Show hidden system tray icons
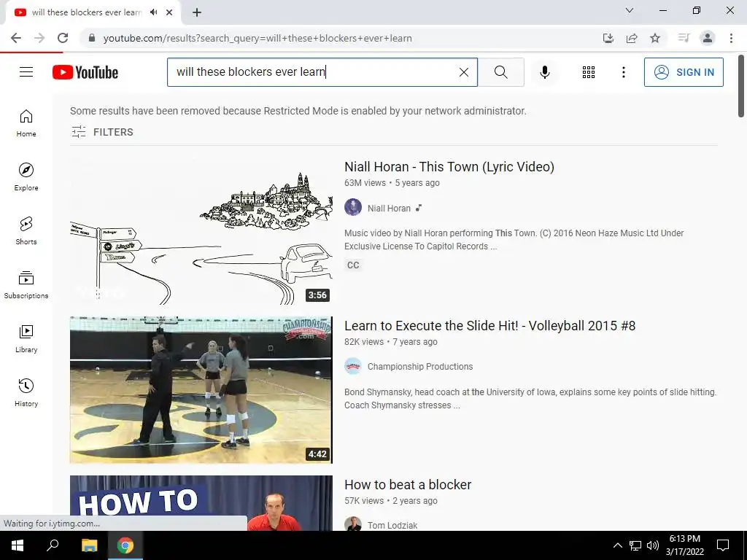 tap(617, 545)
